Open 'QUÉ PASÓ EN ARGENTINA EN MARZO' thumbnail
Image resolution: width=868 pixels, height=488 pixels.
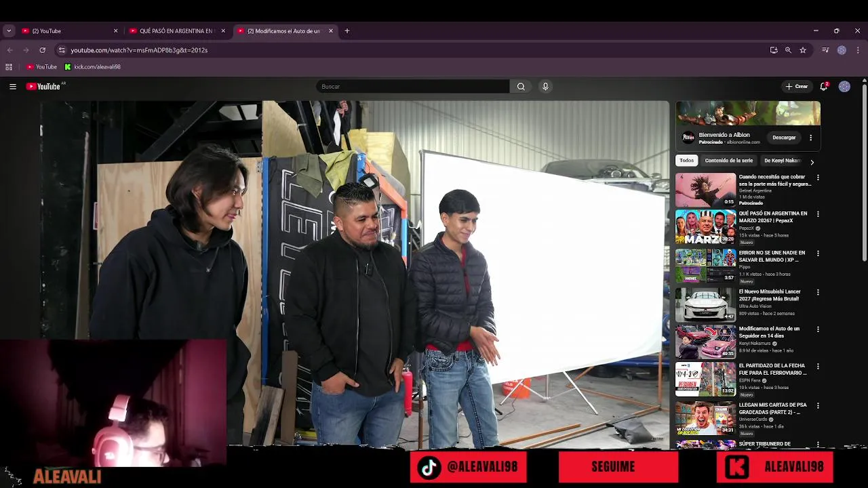point(705,226)
